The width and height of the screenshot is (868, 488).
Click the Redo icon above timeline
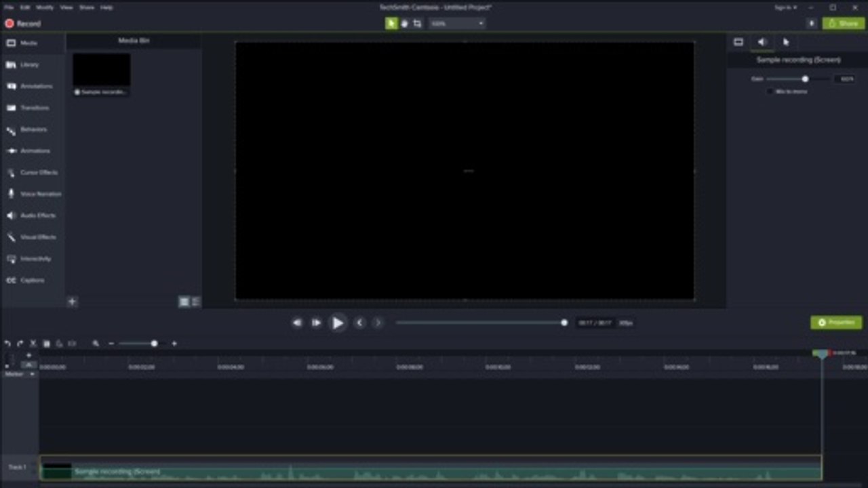20,344
